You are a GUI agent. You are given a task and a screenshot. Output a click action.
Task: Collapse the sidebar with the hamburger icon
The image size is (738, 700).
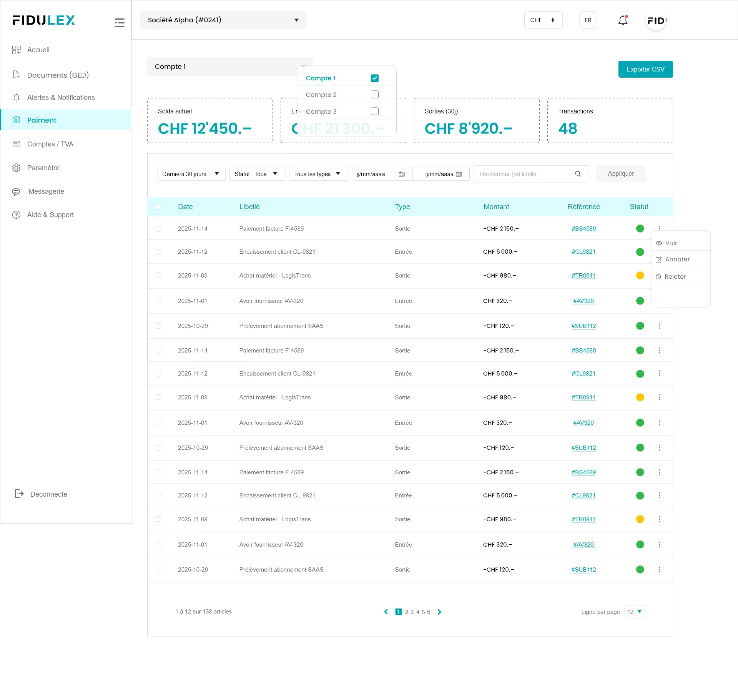[119, 23]
